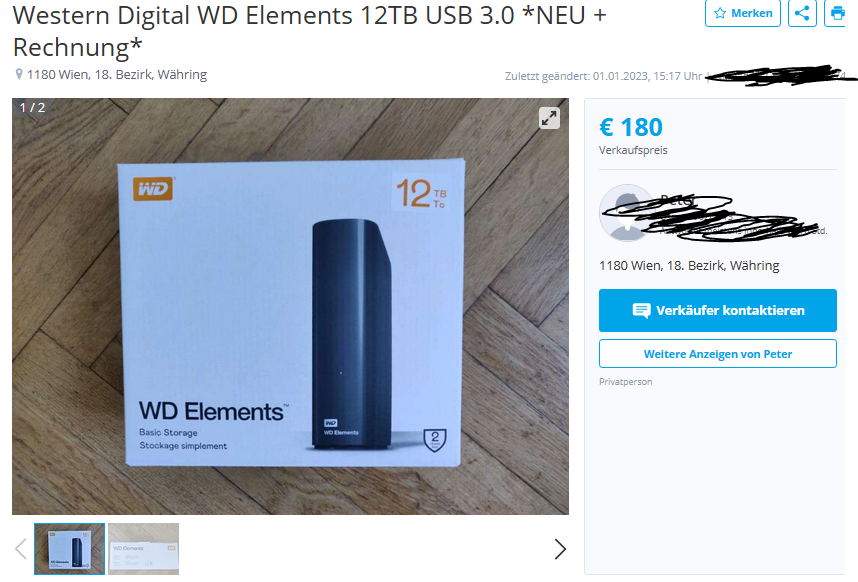The image size is (858, 582).
Task: Click the main product photo
Action: point(291,306)
